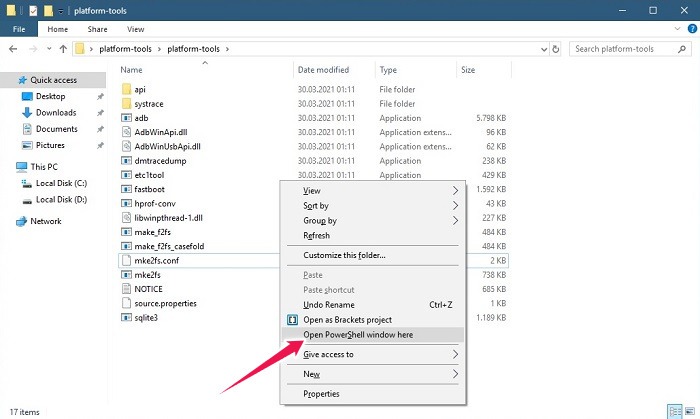
Task: Select the systrace folder icon
Action: (126, 103)
